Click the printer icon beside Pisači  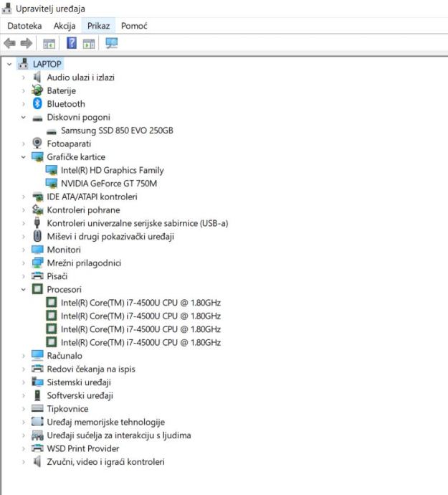point(37,276)
